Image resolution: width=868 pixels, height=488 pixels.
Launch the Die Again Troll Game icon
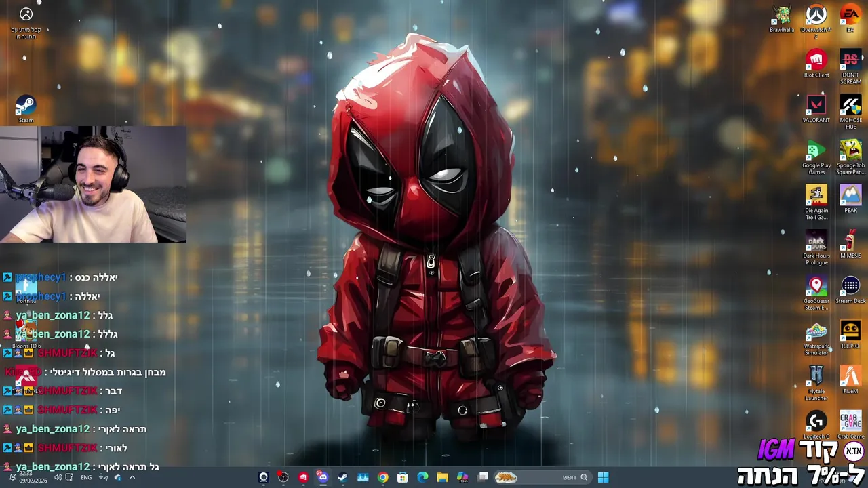click(x=816, y=203)
